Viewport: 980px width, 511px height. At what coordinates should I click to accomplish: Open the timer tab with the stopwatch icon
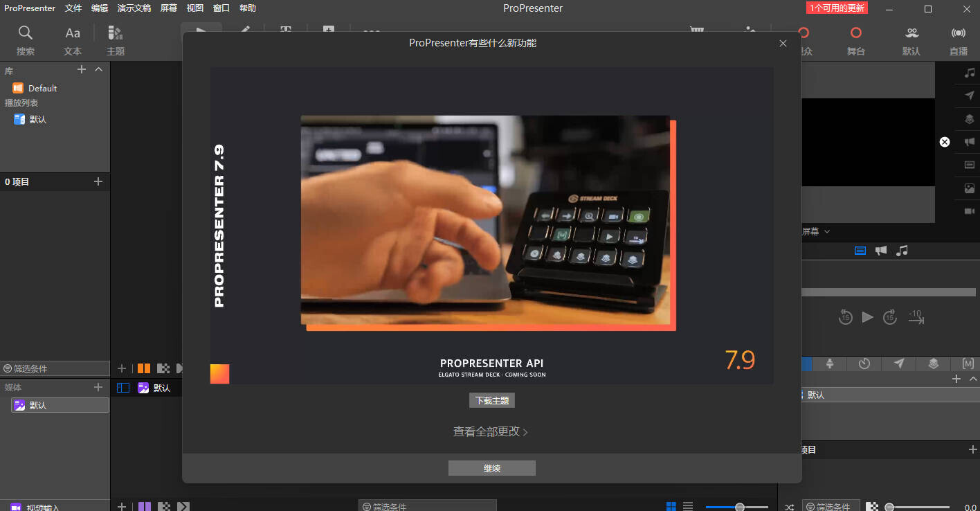click(x=864, y=364)
